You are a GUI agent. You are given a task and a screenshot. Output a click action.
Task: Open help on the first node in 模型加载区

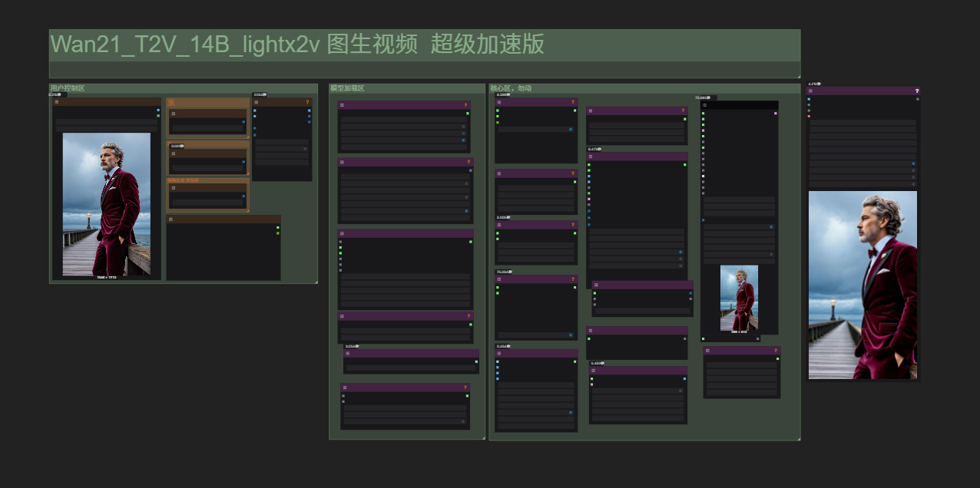click(x=465, y=105)
